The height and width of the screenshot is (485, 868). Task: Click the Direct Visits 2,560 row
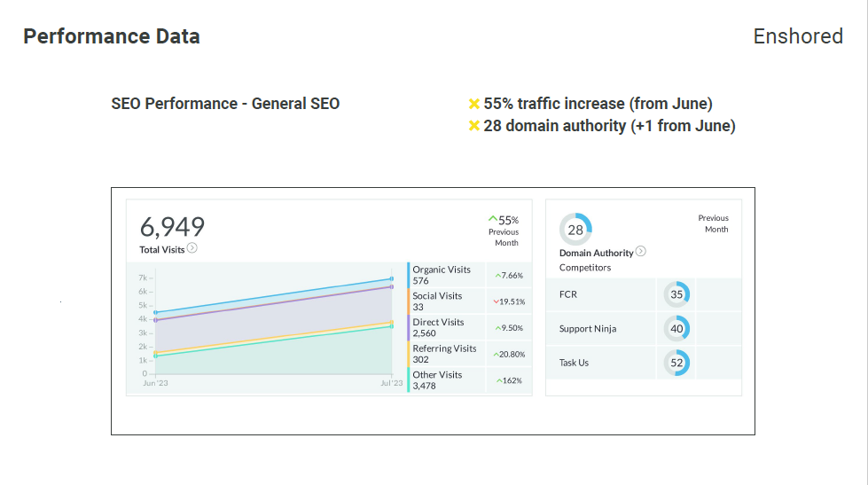pyautogui.click(x=469, y=328)
